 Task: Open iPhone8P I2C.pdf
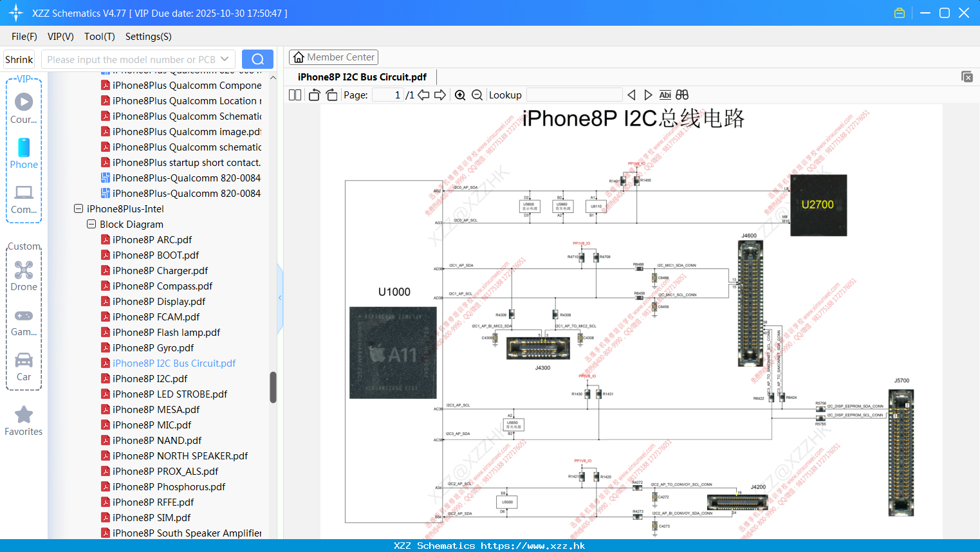(150, 378)
